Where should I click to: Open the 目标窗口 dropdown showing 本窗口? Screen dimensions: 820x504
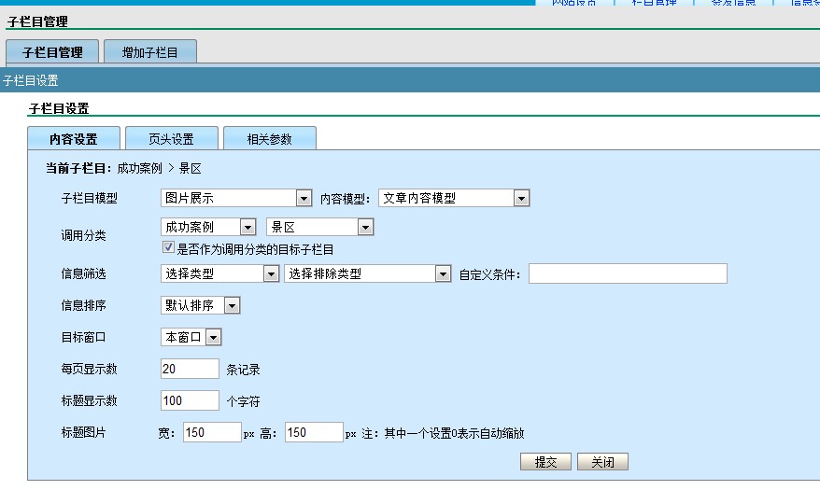(191, 337)
